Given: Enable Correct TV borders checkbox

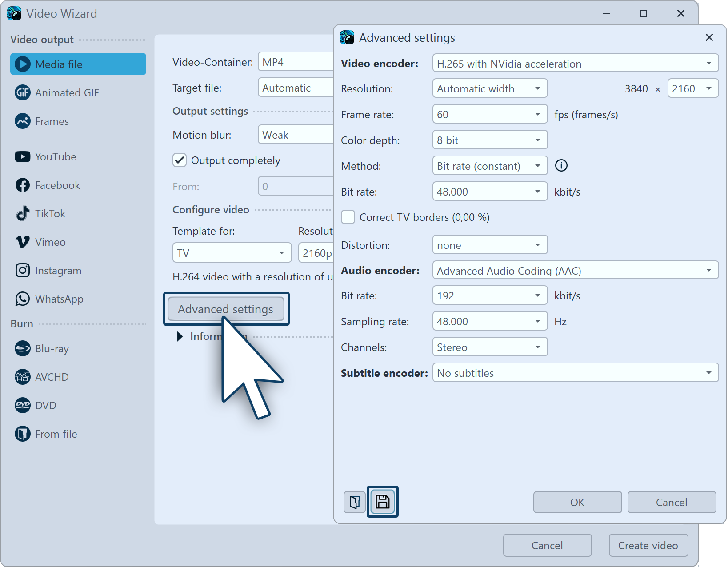Looking at the screenshot, I should coord(348,217).
